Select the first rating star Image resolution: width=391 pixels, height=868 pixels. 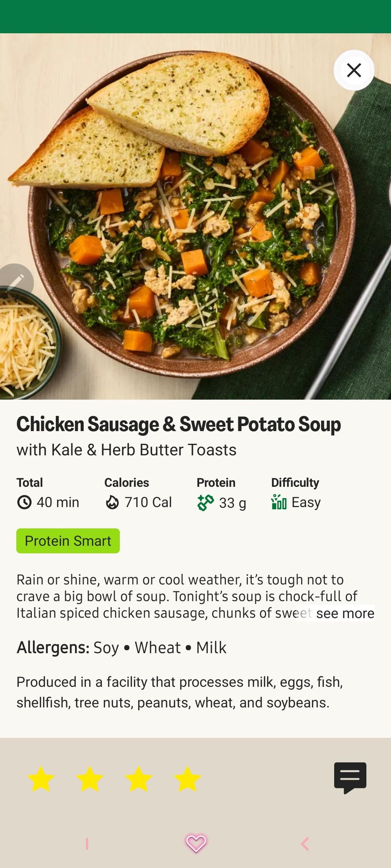click(41, 779)
